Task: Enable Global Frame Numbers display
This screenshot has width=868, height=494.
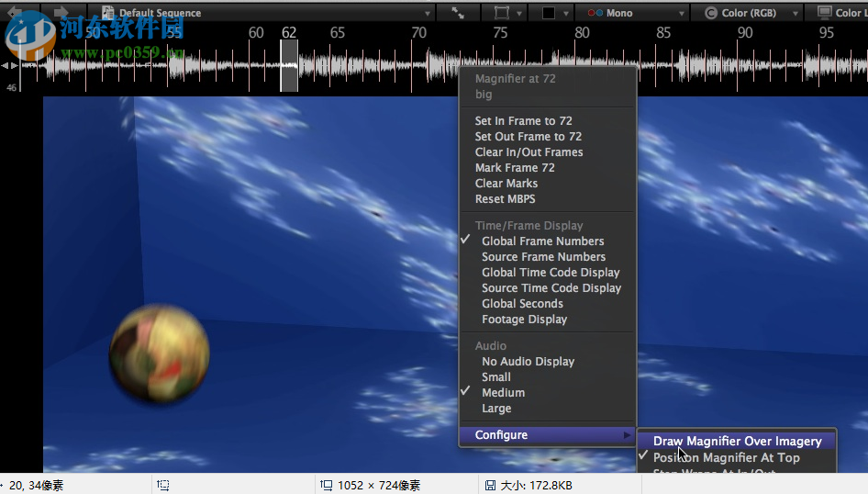Action: pyautogui.click(x=542, y=241)
